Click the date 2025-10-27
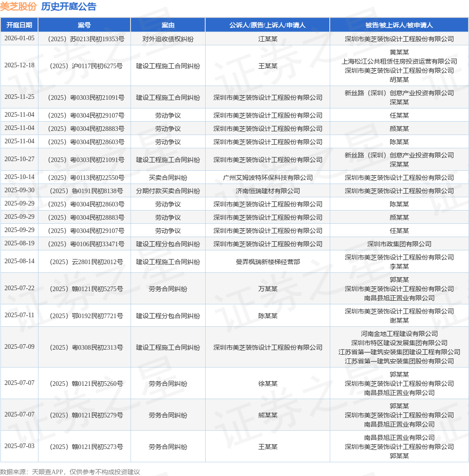469x476 pixels. click(x=19, y=159)
